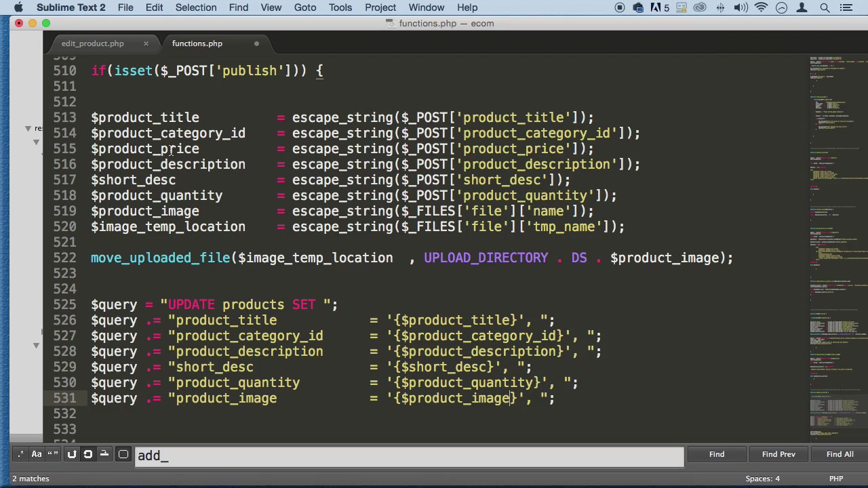Click the $image_temp_location variable on line 520
868x488 pixels.
[x=168, y=226]
